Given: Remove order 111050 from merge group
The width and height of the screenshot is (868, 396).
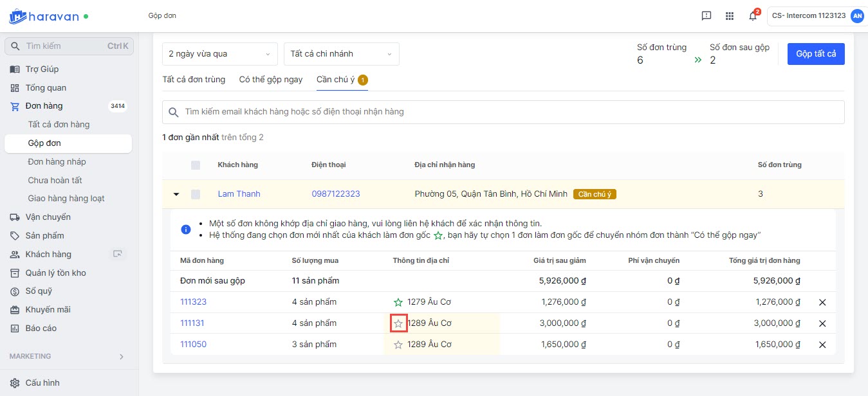Looking at the screenshot, I should click(x=822, y=345).
